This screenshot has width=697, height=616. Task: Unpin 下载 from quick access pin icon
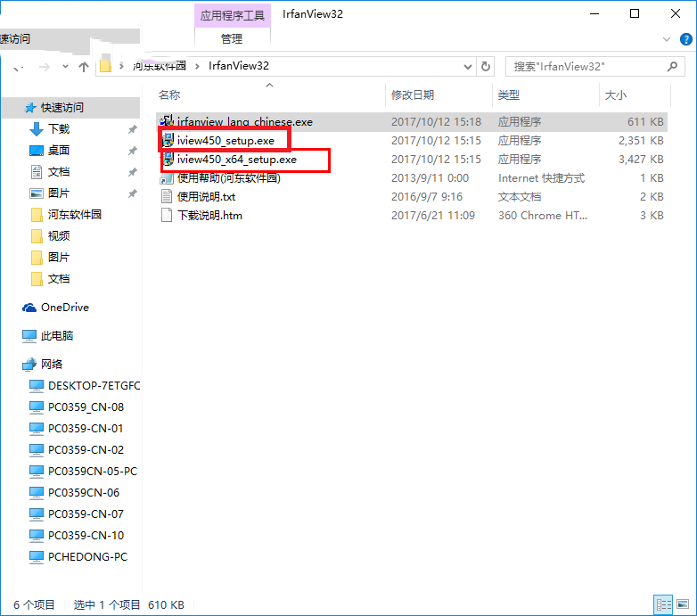point(132,129)
